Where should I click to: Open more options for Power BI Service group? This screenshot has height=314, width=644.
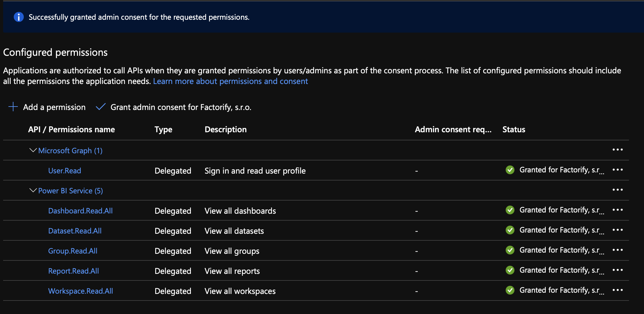[618, 190]
